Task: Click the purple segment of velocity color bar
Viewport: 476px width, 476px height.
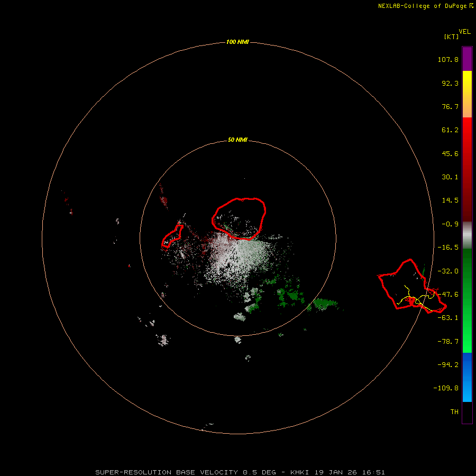Action: coord(467,59)
